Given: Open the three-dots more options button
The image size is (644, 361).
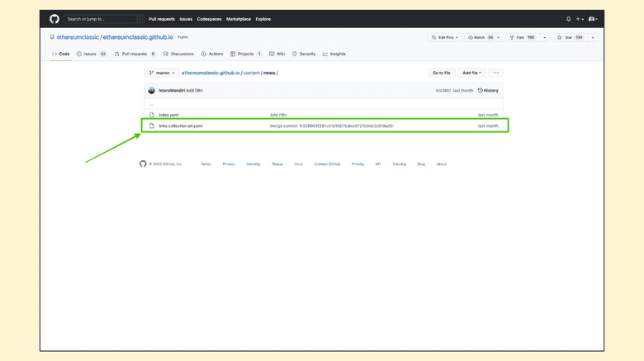Looking at the screenshot, I should [495, 73].
